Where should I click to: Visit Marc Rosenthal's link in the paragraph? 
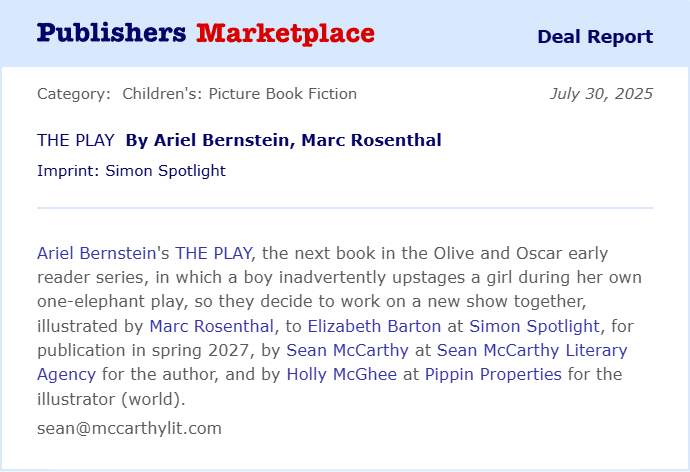click(211, 325)
